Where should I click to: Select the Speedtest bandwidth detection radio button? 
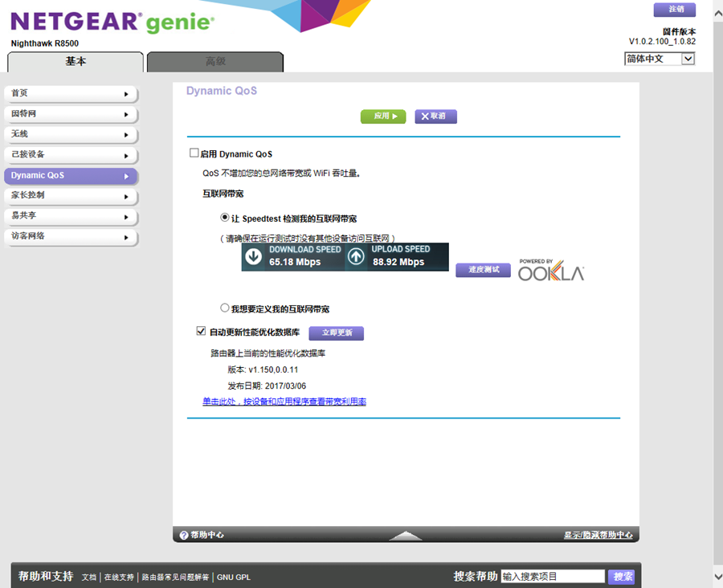click(x=225, y=218)
